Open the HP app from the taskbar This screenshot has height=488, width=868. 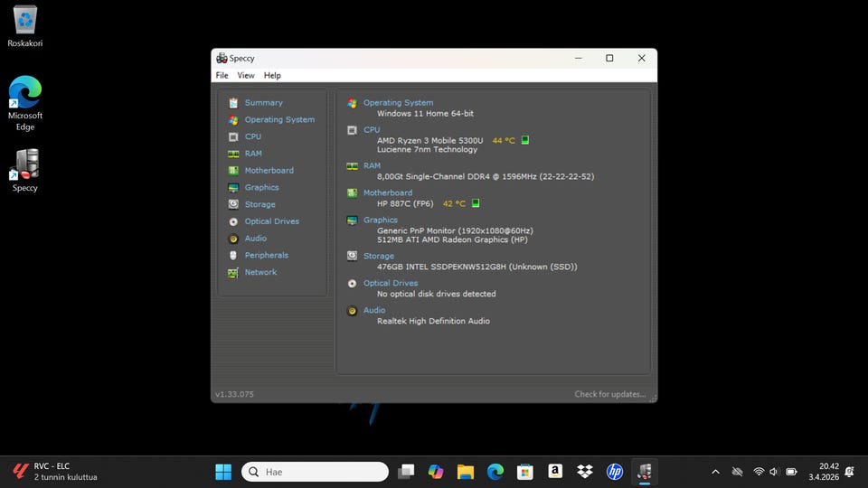pyautogui.click(x=615, y=472)
